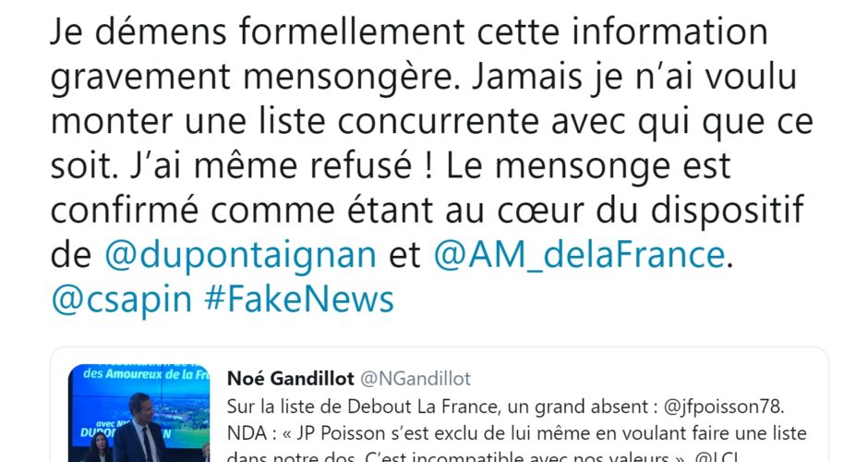Open the @AM_delaFrance mention link

pos(579,256)
